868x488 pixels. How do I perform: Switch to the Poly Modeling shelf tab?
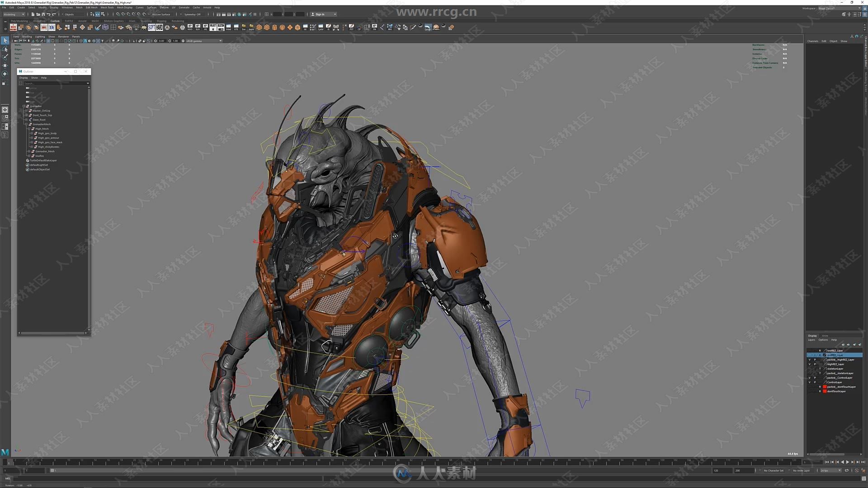19,21
